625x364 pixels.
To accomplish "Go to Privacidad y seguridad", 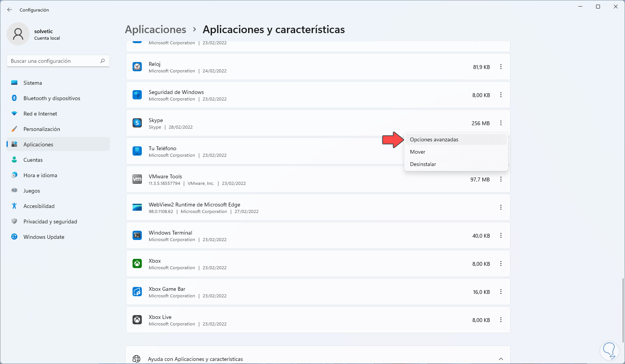I will point(50,221).
